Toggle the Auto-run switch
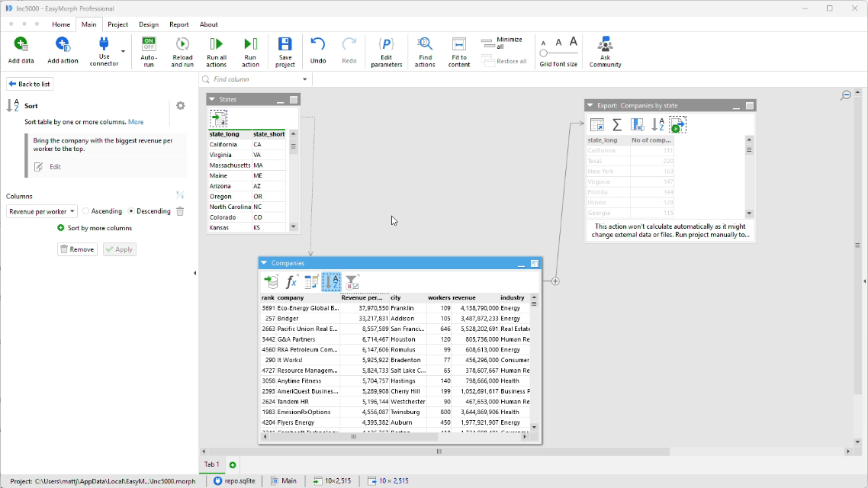This screenshot has height=488, width=868. coord(149,43)
